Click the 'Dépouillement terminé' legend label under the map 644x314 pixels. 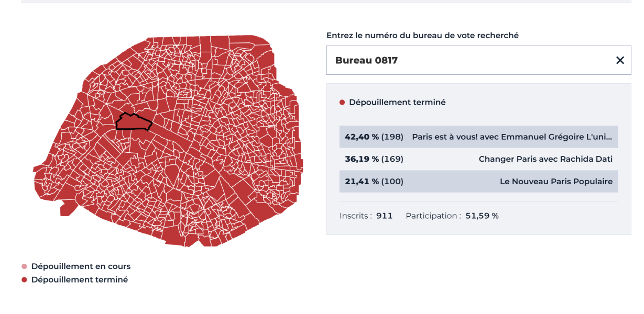point(80,280)
